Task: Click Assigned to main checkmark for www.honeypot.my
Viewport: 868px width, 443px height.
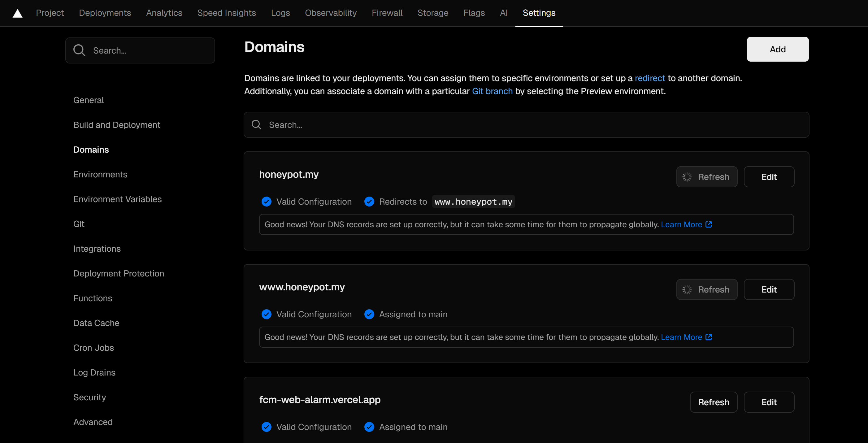Action: coord(369,314)
